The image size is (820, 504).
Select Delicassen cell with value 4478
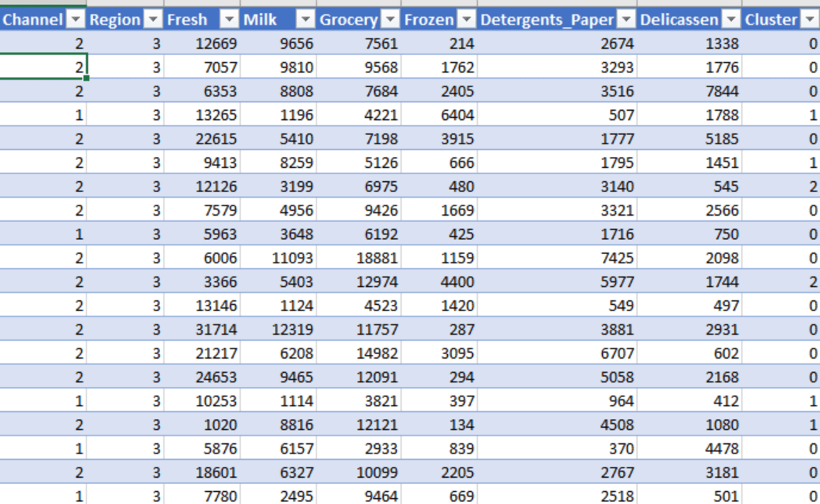(689, 448)
